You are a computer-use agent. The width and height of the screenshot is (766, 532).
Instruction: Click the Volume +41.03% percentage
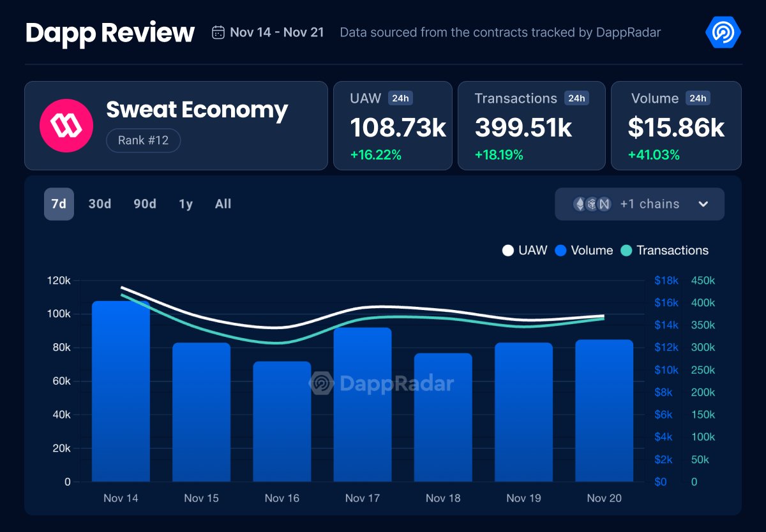pyautogui.click(x=653, y=154)
